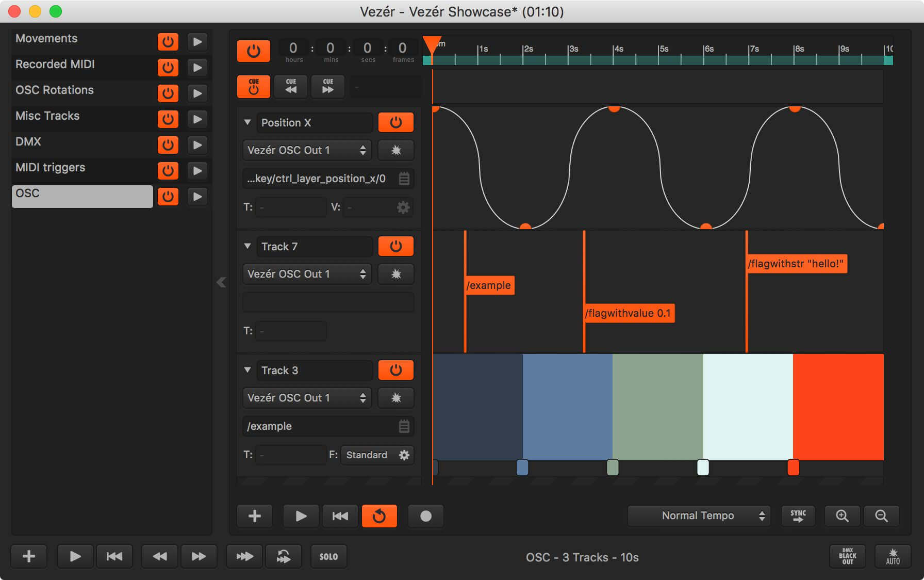Click the Position X learn star button
The height and width of the screenshot is (580, 924).
tap(396, 150)
